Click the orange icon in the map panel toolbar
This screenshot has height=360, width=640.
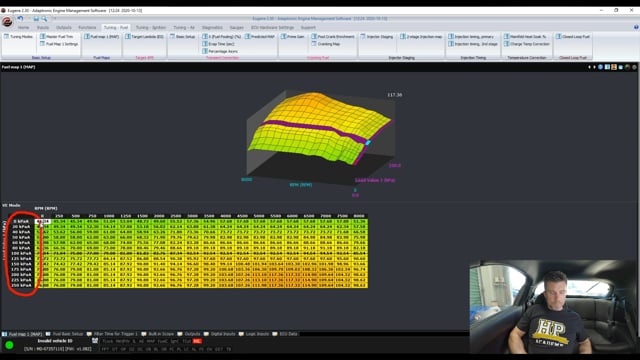click(614, 67)
